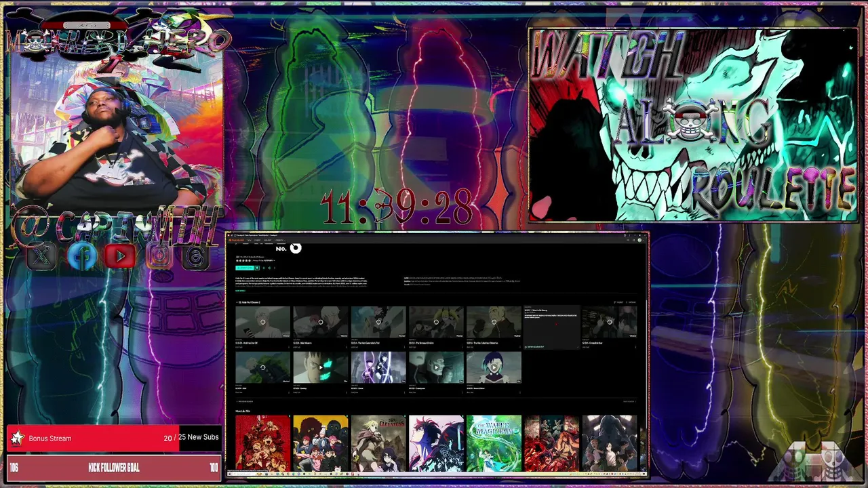868x488 pixels.
Task: Play the second episode thumbnail in Season 2
Action: point(321,322)
